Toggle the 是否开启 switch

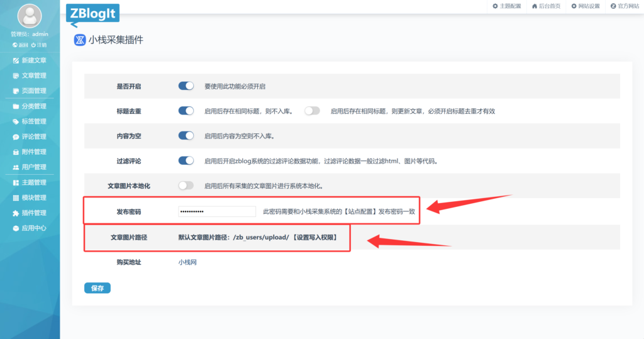coord(186,86)
